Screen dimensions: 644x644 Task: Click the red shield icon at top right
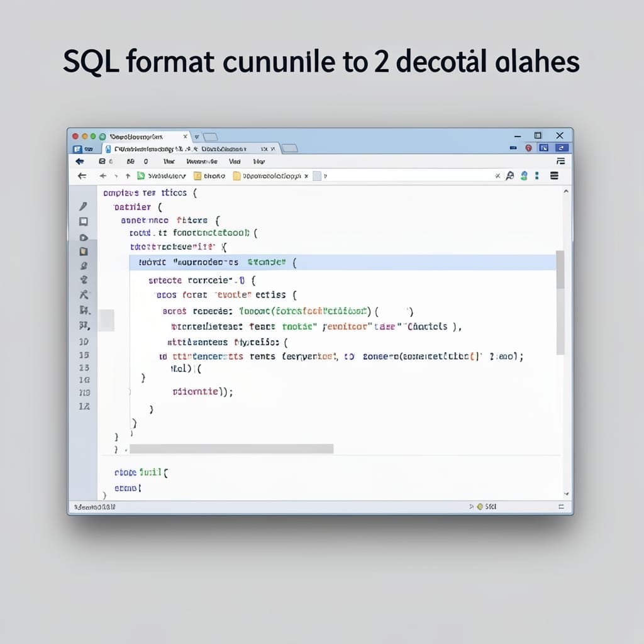click(528, 148)
